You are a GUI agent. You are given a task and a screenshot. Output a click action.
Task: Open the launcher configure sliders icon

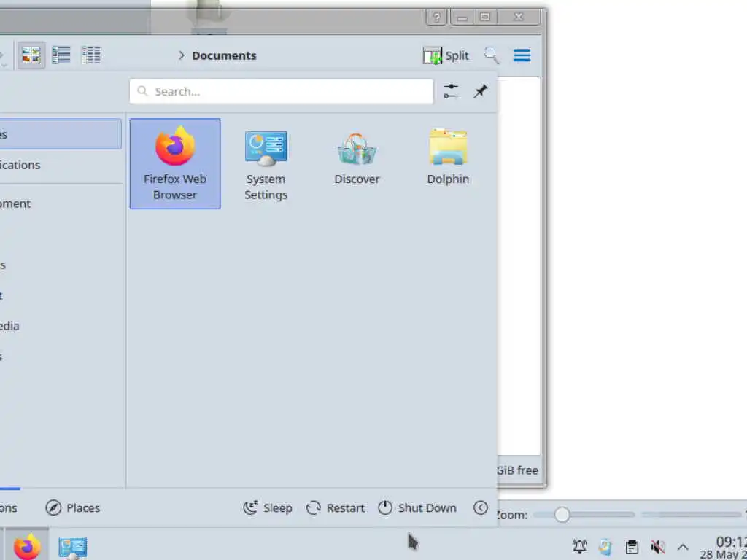(451, 91)
